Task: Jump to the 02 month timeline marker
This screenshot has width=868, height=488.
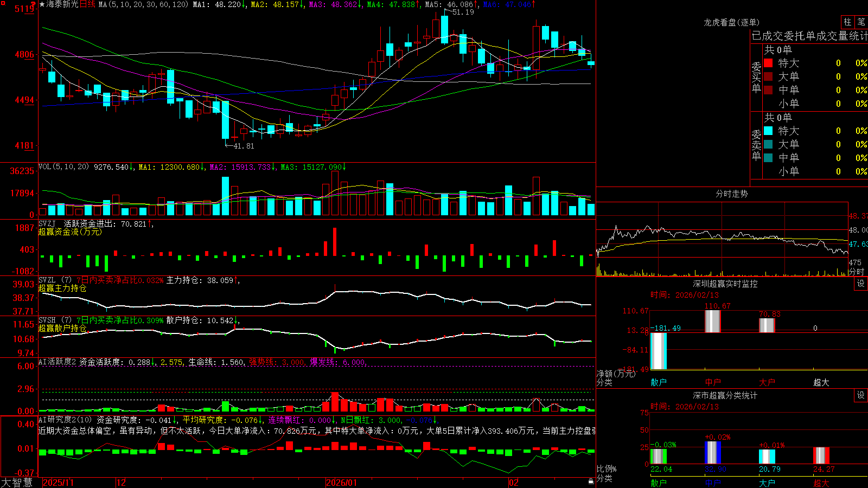Action: tap(514, 483)
